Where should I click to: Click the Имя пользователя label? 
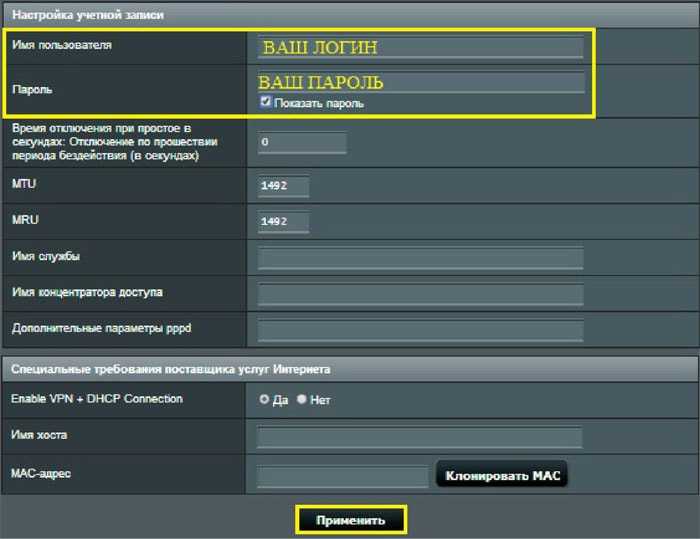click(62, 45)
